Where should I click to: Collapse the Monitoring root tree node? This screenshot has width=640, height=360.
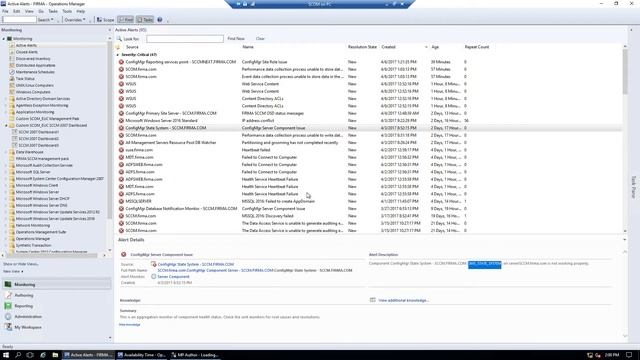point(4,39)
